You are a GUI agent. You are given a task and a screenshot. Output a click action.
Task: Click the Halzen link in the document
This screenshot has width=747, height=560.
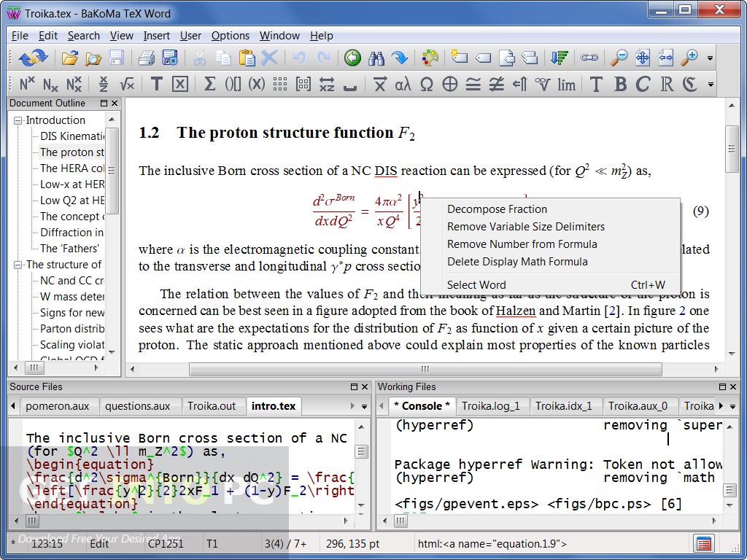pyautogui.click(x=516, y=311)
